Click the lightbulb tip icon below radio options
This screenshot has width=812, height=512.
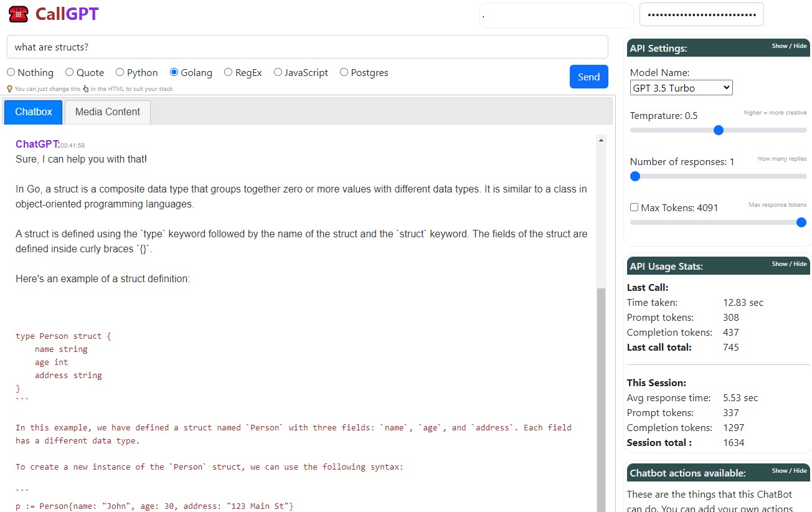click(9, 89)
